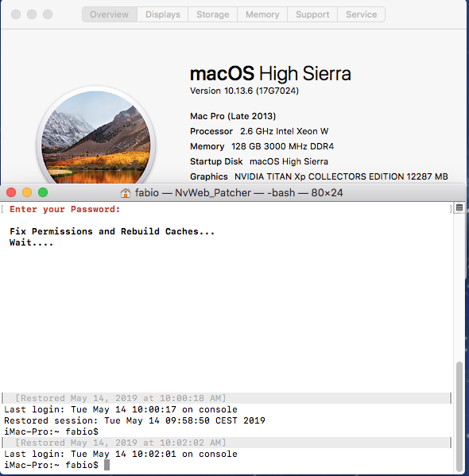Click Version 10.13.6 (17G7024) text
This screenshot has height=476, width=469.
(244, 91)
